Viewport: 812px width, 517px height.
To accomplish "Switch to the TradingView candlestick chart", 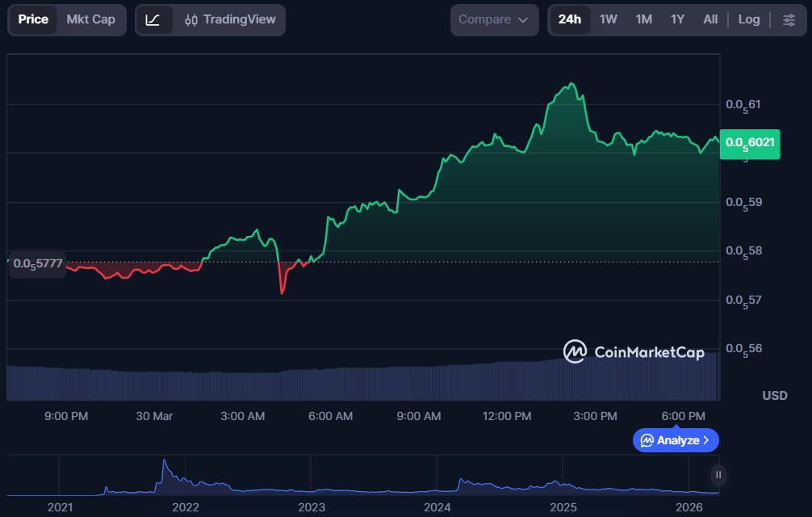I will click(230, 19).
